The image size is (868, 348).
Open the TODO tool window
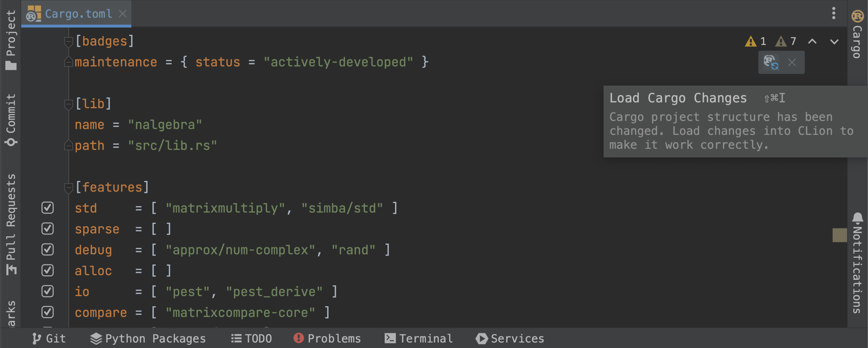click(251, 338)
